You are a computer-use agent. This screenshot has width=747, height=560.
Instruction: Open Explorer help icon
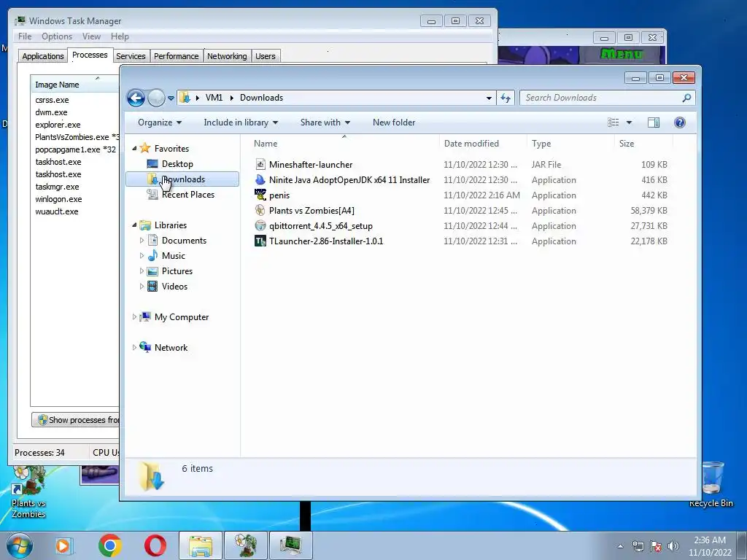680,122
